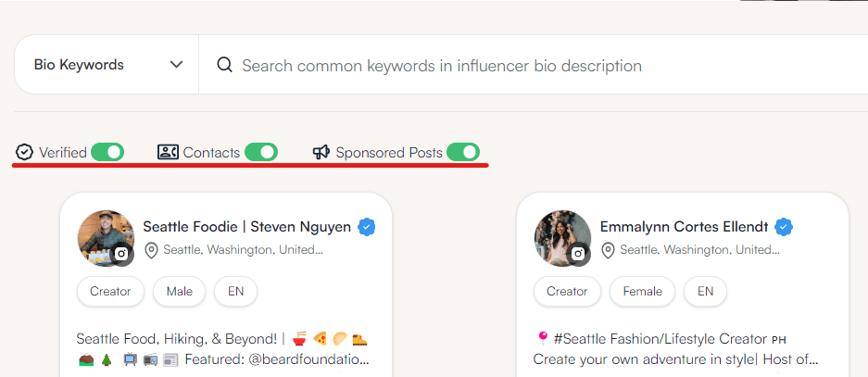Screen dimensions: 868x377
Task: Turn off the Verified toggle
Action: (107, 152)
